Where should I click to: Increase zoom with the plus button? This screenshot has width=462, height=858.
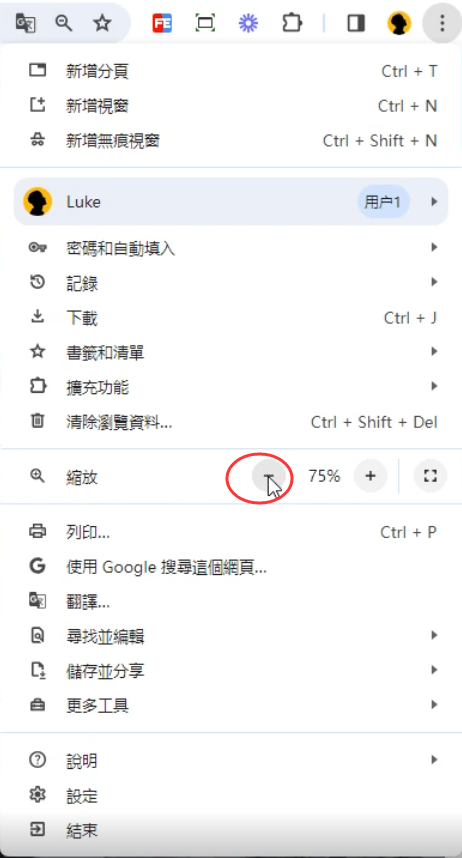coord(371,476)
